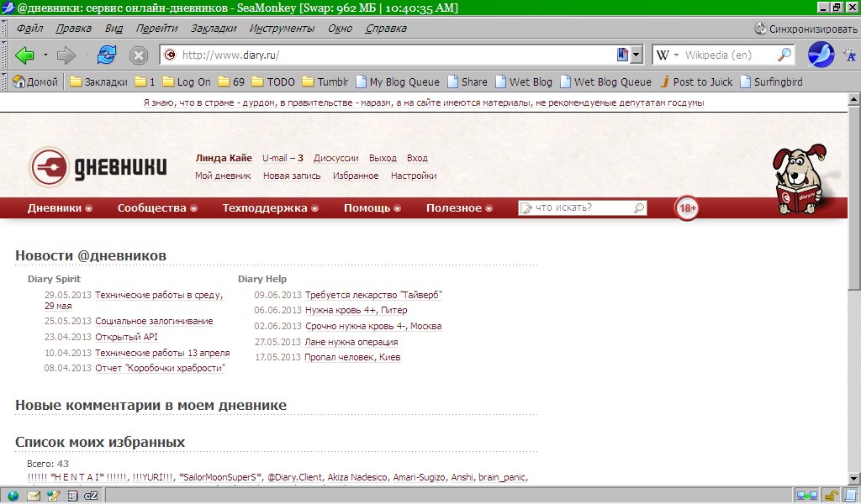Click the padlock security icon in the status bar

coord(829,496)
